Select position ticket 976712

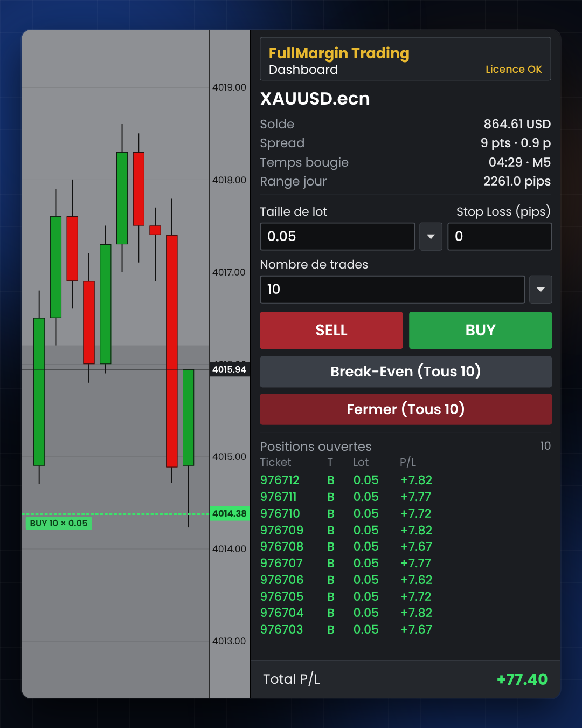280,480
